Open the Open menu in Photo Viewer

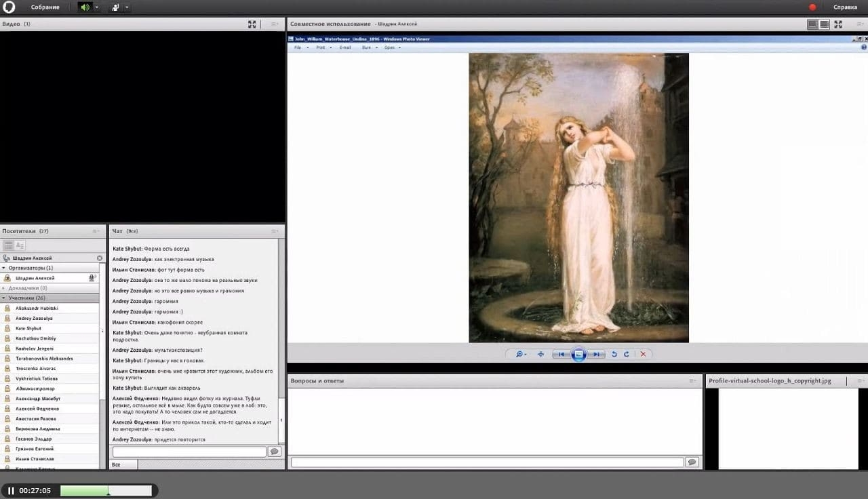[391, 47]
